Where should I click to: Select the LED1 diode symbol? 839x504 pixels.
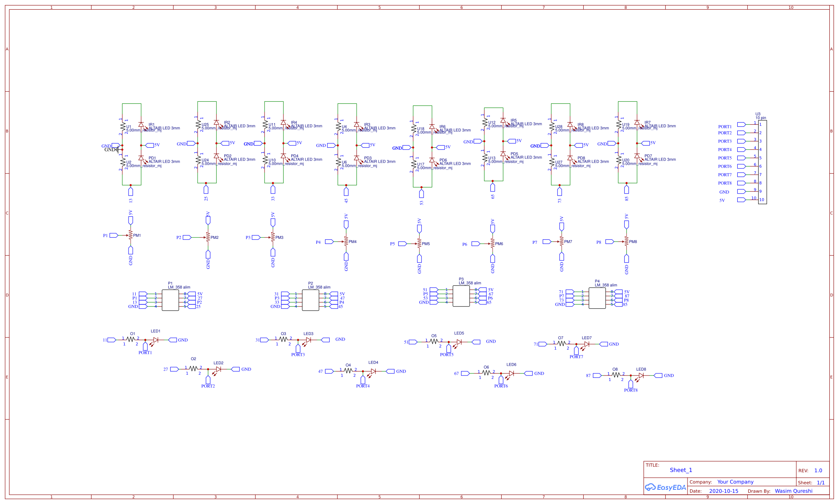(x=155, y=340)
